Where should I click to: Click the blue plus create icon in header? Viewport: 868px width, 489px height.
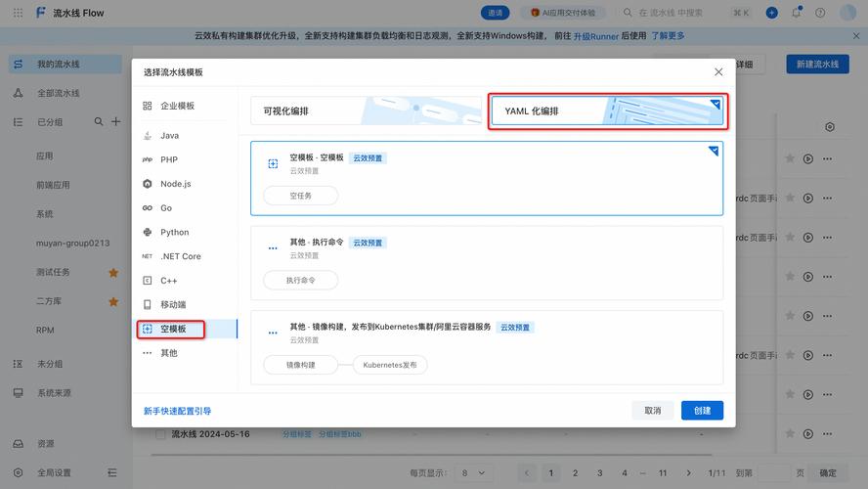click(771, 12)
